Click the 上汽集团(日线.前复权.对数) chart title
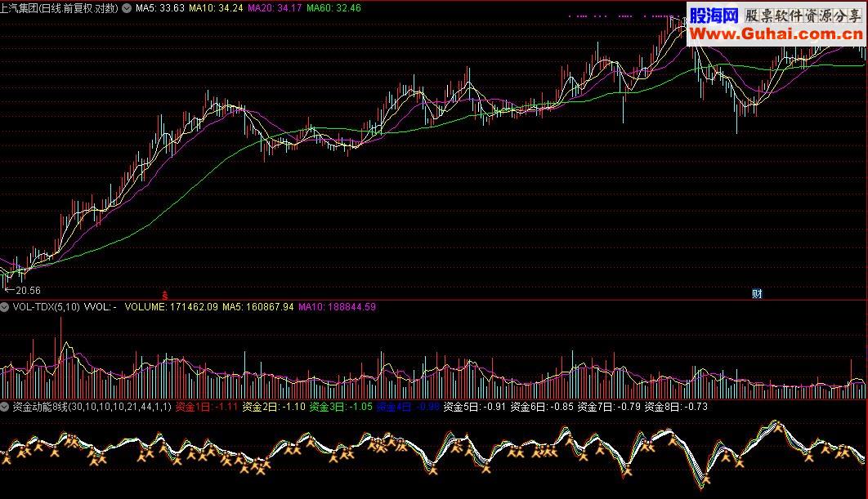Viewport: 868px width, 499px height. pyautogui.click(x=59, y=8)
